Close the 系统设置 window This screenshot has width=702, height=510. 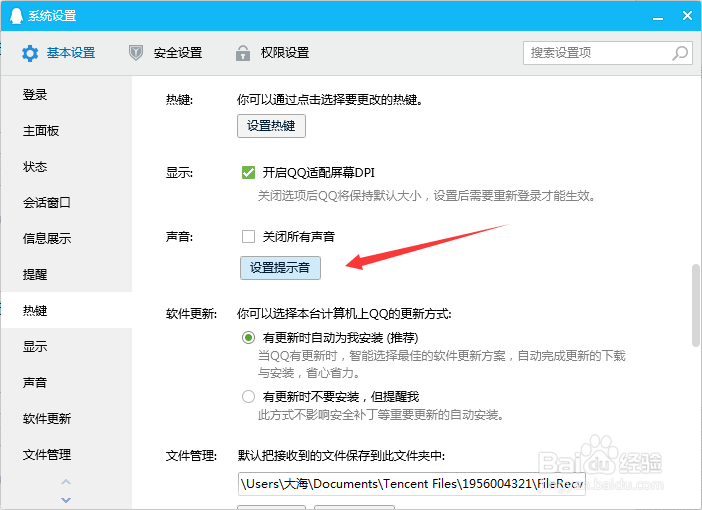(x=687, y=16)
